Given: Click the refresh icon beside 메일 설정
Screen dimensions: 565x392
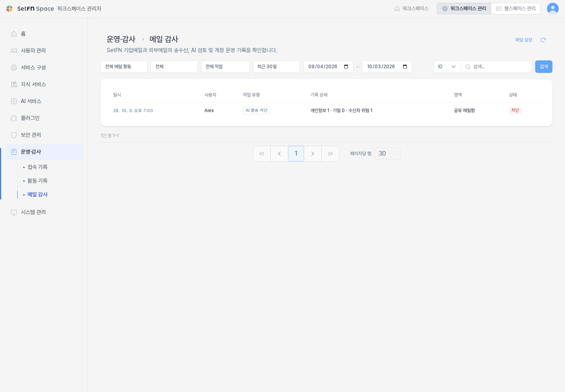Looking at the screenshot, I should click(543, 40).
